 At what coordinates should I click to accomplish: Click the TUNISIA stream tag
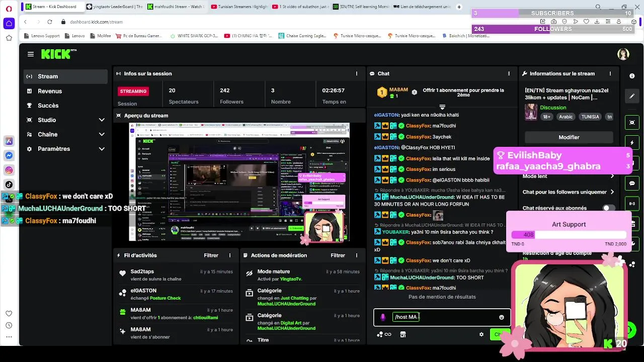coord(590,117)
